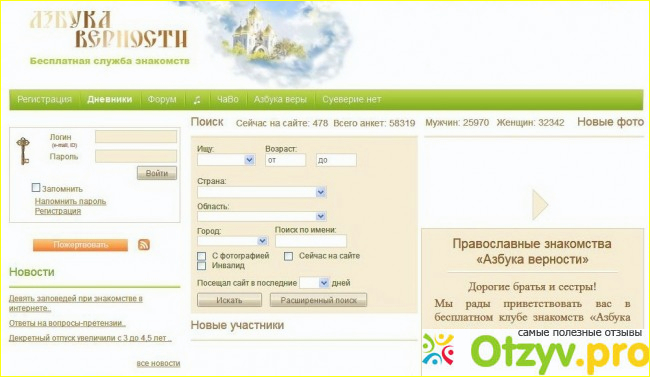Check the С фотографией option
The height and width of the screenshot is (377, 650).
point(201,256)
